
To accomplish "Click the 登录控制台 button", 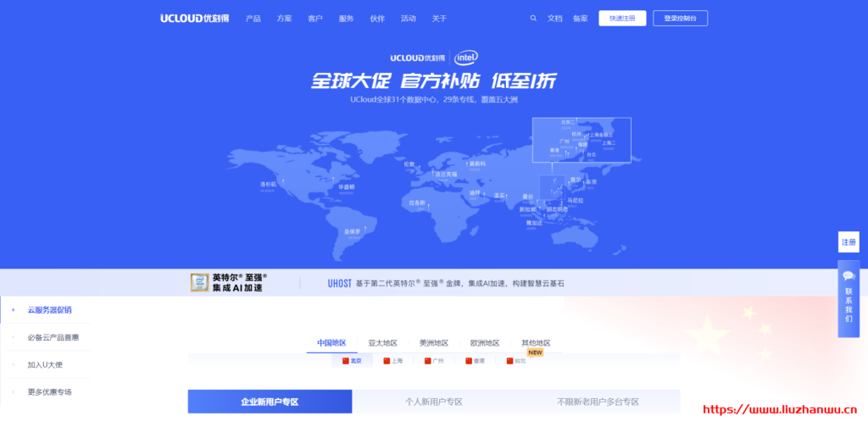I will [x=681, y=19].
